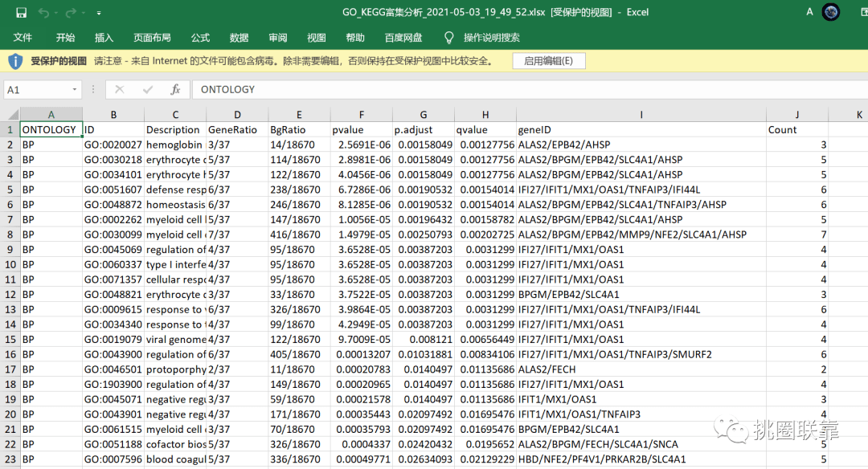The width and height of the screenshot is (868, 469).
Task: Open the undo history dropdown arrow
Action: click(56, 13)
